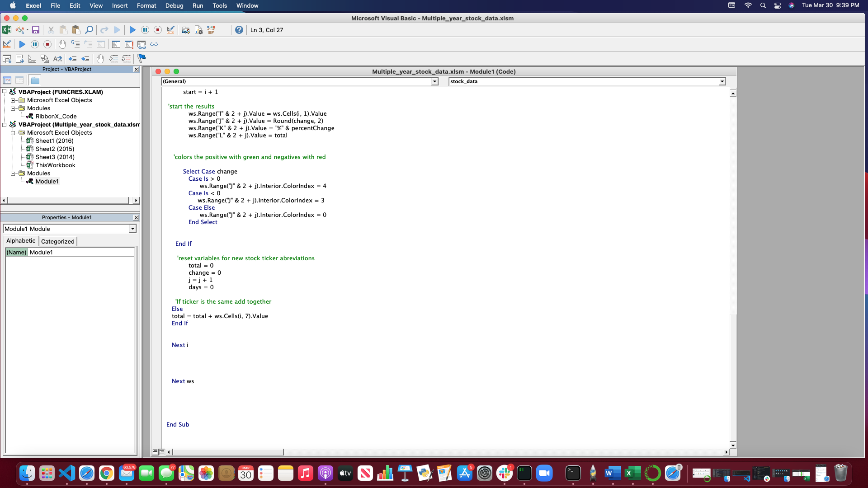
Task: Toggle the Folders view in Project panel
Action: pos(35,80)
